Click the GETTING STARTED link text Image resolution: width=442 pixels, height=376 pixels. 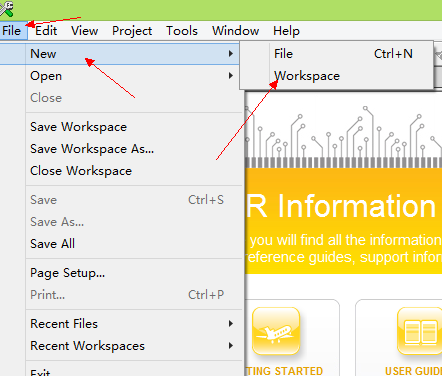285,371
